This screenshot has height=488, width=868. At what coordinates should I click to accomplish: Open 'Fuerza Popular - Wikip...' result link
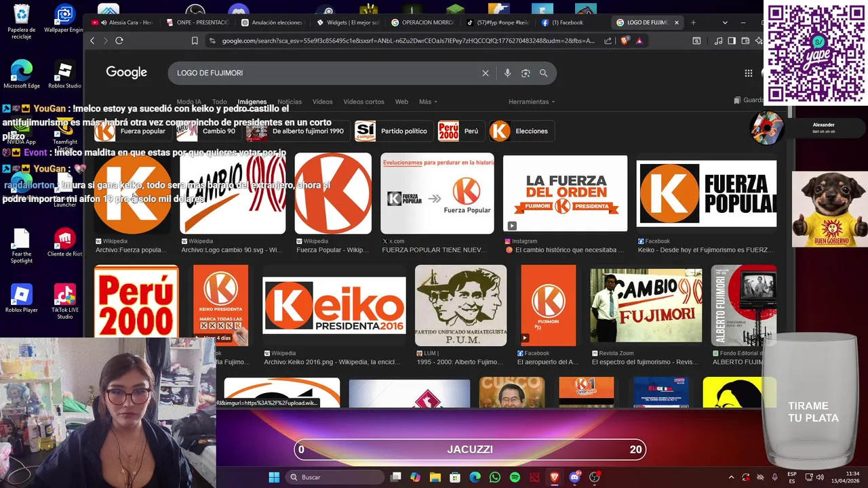332,250
